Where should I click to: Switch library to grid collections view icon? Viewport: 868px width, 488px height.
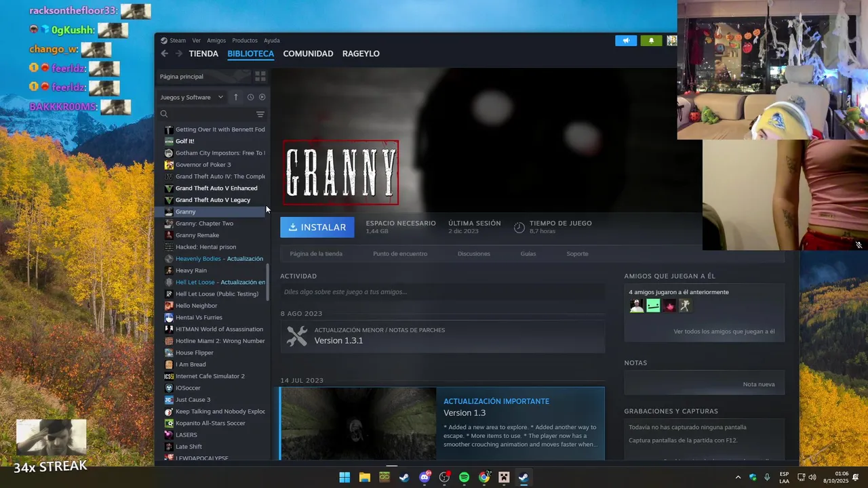260,77
